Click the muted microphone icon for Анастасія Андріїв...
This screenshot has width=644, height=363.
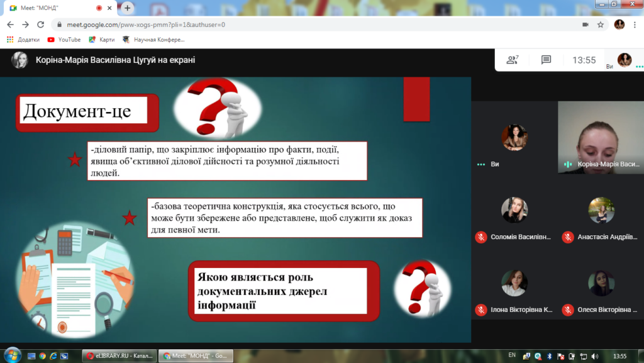coord(568,237)
